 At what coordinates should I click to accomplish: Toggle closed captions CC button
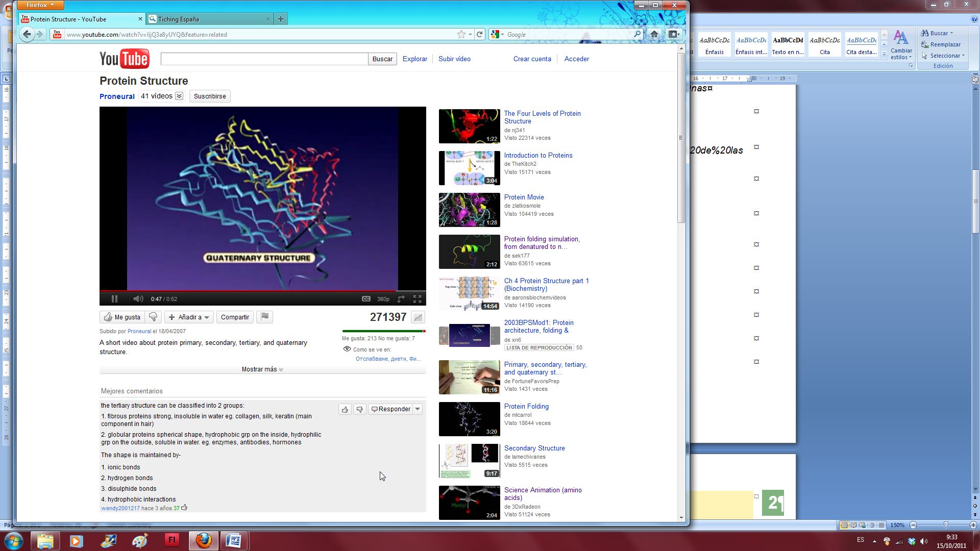(366, 299)
